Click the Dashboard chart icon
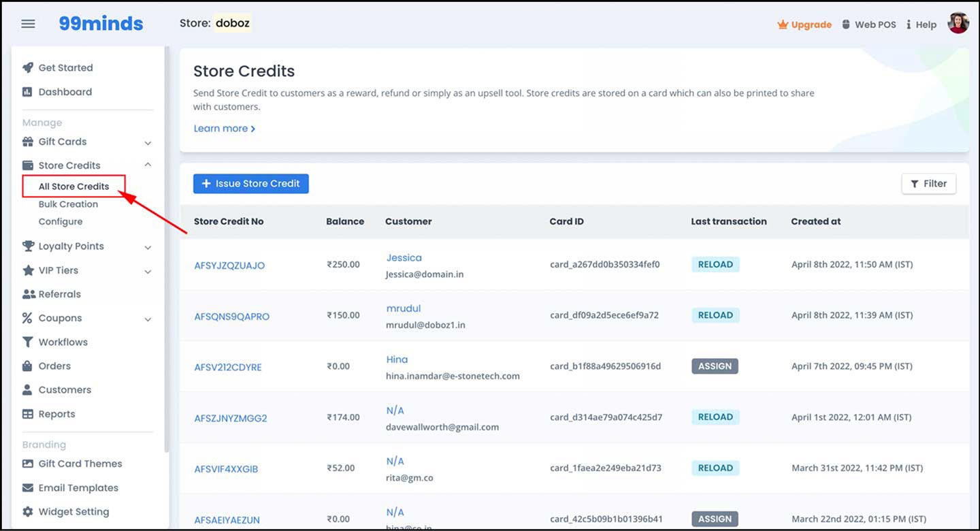 pos(27,92)
